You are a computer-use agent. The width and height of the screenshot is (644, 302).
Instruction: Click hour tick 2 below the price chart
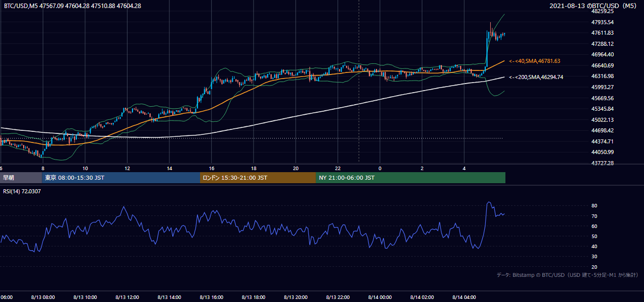coord(422,168)
